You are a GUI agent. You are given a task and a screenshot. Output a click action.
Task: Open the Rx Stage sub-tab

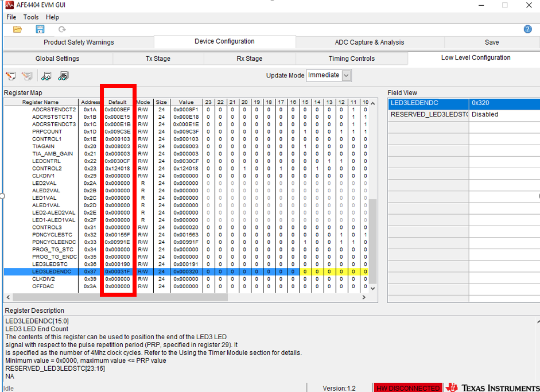coord(249,59)
